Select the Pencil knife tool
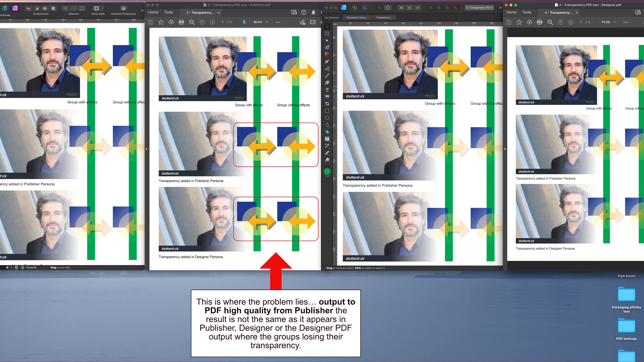Viewport: 644px width, 362px height. 327,75
